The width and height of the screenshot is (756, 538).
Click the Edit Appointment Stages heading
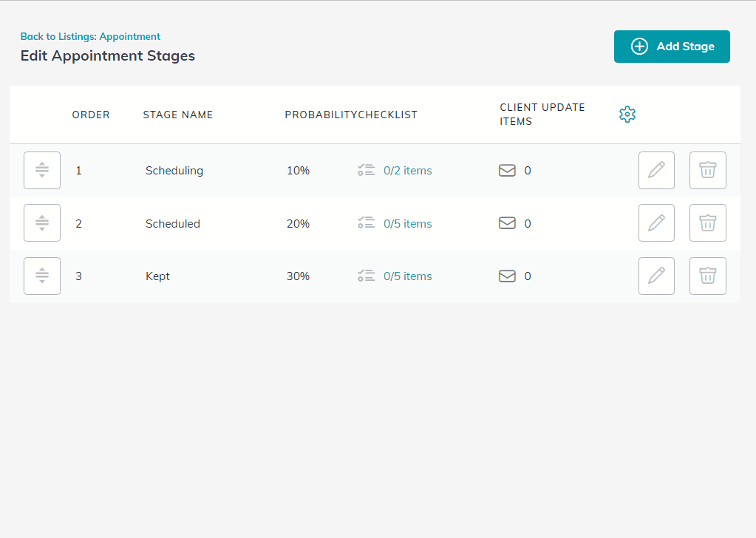pyautogui.click(x=107, y=56)
